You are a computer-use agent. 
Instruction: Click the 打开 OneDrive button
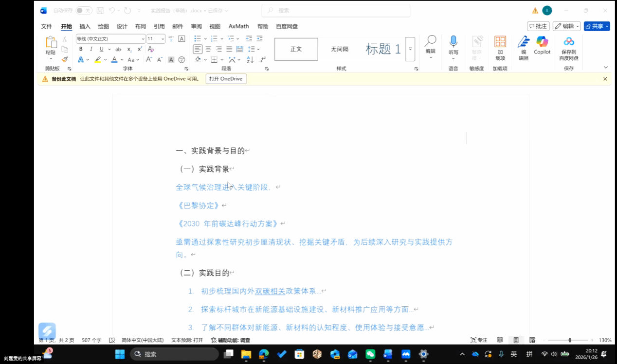[226, 79]
